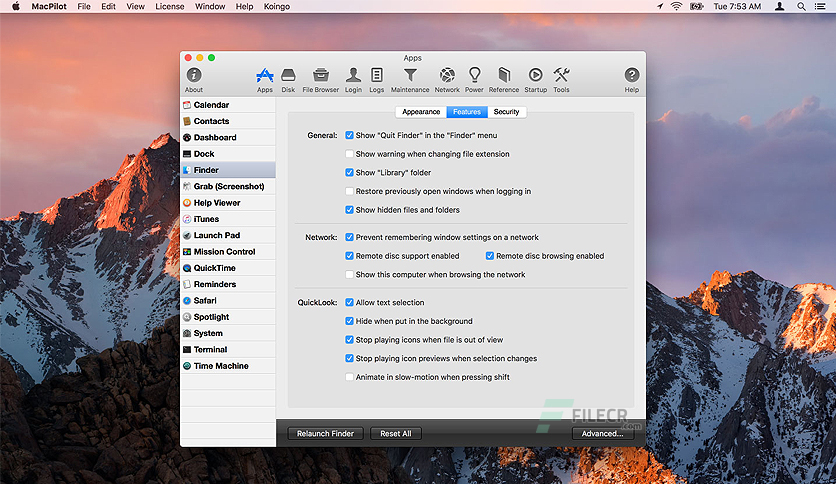Open the File Browser toolbar icon
Screen dimensions: 836x484
tap(320, 80)
